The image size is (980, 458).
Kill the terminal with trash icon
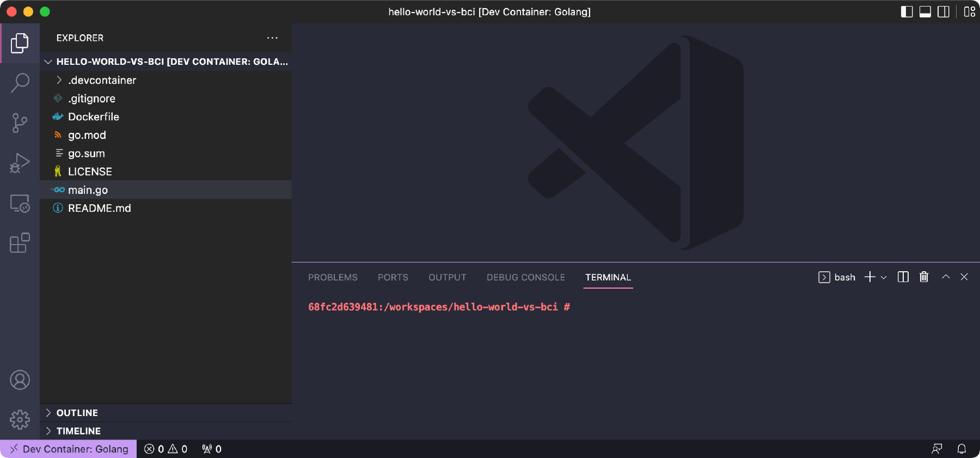point(924,277)
